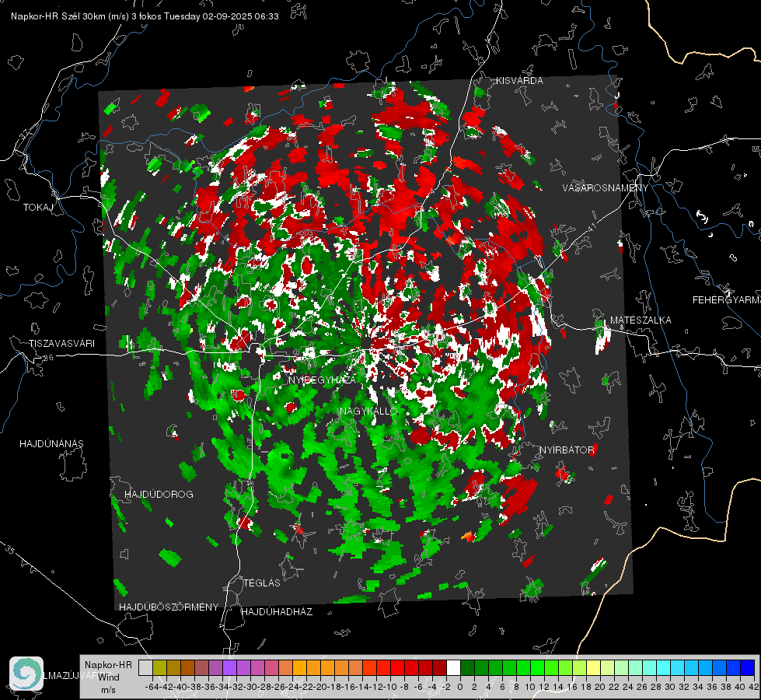The height and width of the screenshot is (700, 761).
Task: Click the FEHÉRGYARMAT label at right edge
Action: 727,299
